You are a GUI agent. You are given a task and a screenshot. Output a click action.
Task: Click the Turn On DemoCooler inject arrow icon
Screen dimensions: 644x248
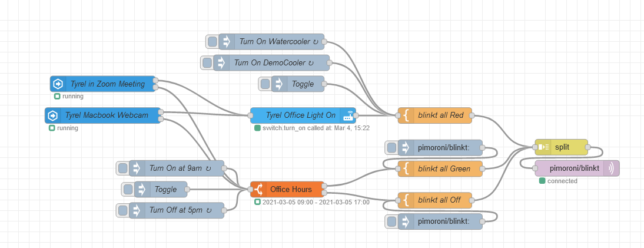click(221, 63)
